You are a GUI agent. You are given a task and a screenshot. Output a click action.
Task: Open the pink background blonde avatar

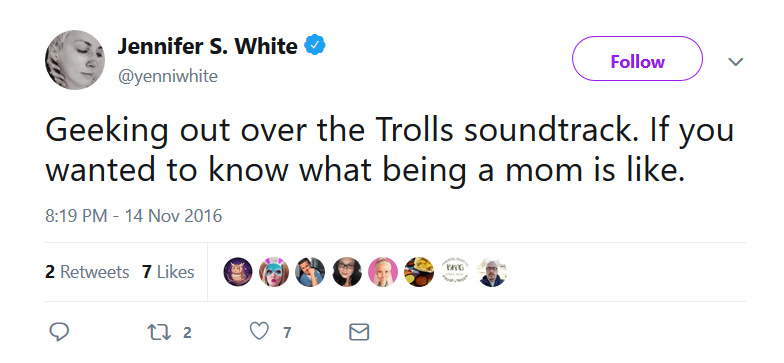pos(383,272)
